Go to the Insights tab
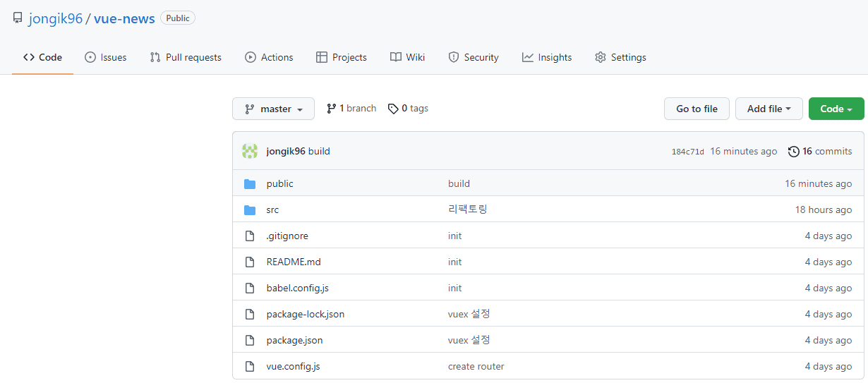The image size is (868, 383). point(547,57)
